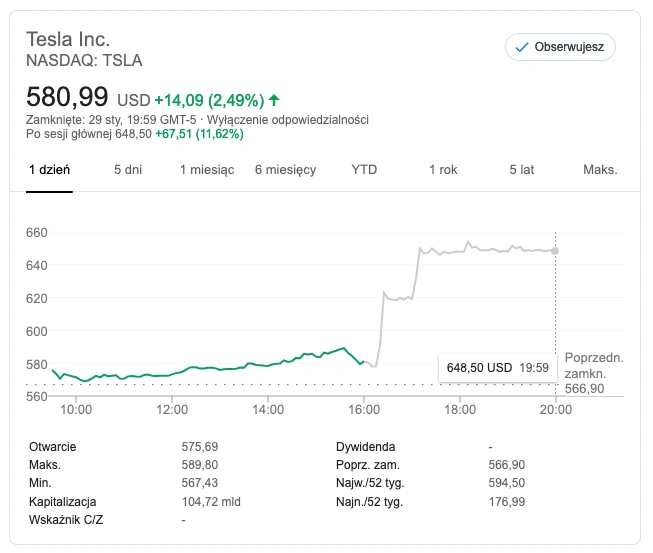
Task: Switch to the 1 rok tab
Action: click(x=443, y=170)
